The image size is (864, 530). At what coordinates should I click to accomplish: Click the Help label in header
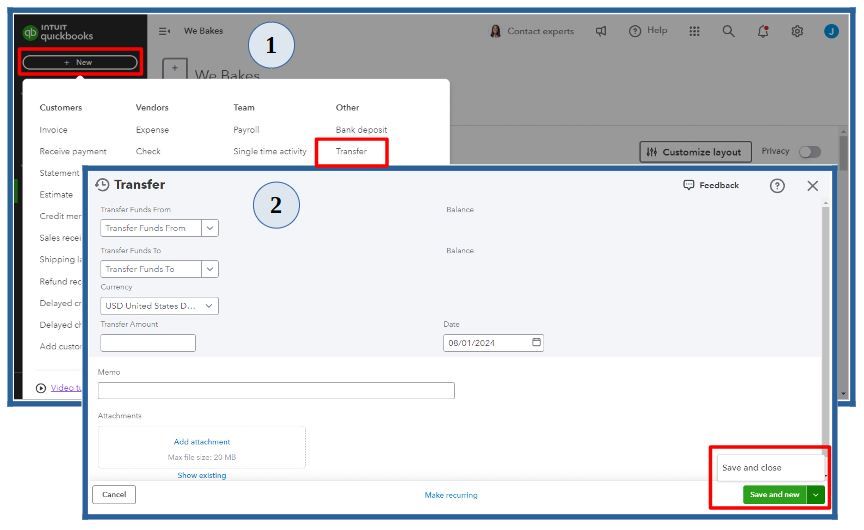657,30
